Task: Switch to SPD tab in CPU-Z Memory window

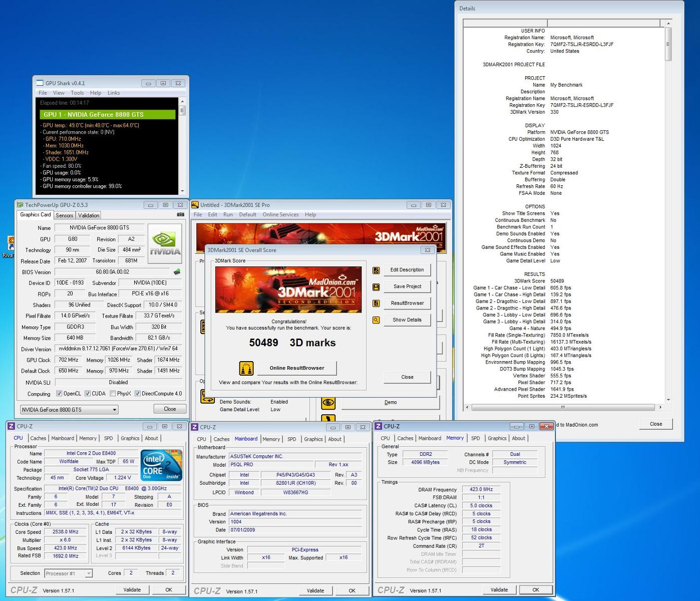Action: (x=476, y=438)
